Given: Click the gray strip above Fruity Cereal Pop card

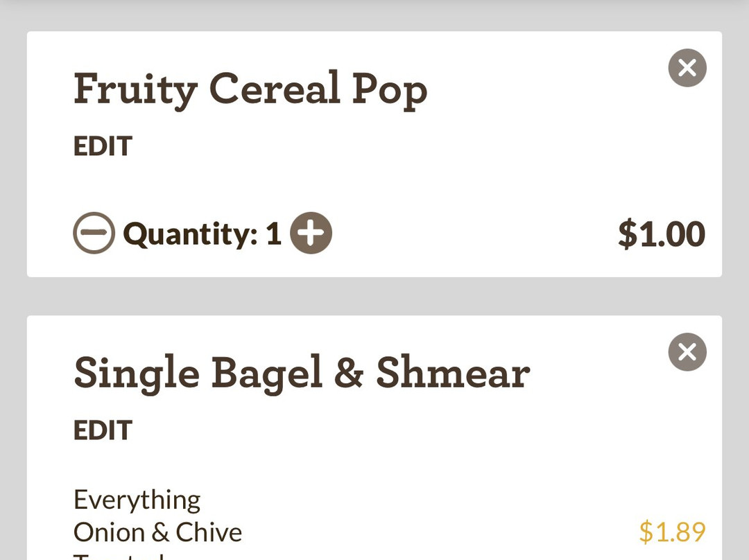Looking at the screenshot, I should point(374,15).
